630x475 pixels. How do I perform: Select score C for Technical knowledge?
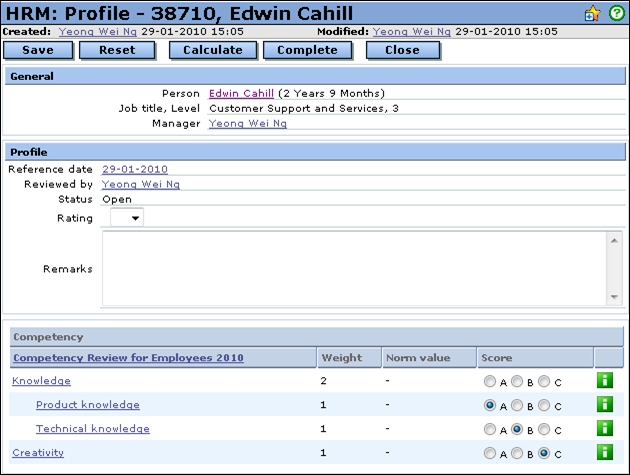[x=545, y=430]
